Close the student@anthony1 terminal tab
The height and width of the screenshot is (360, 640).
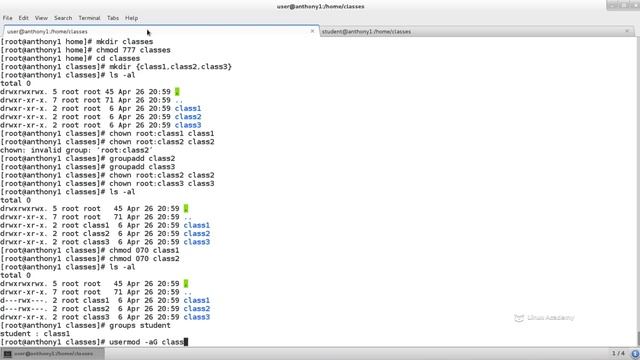pyautogui.click(x=627, y=31)
